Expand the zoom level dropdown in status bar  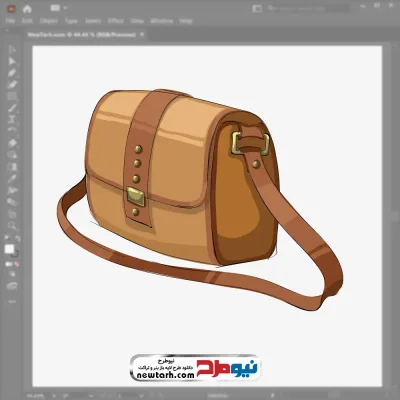point(53,395)
